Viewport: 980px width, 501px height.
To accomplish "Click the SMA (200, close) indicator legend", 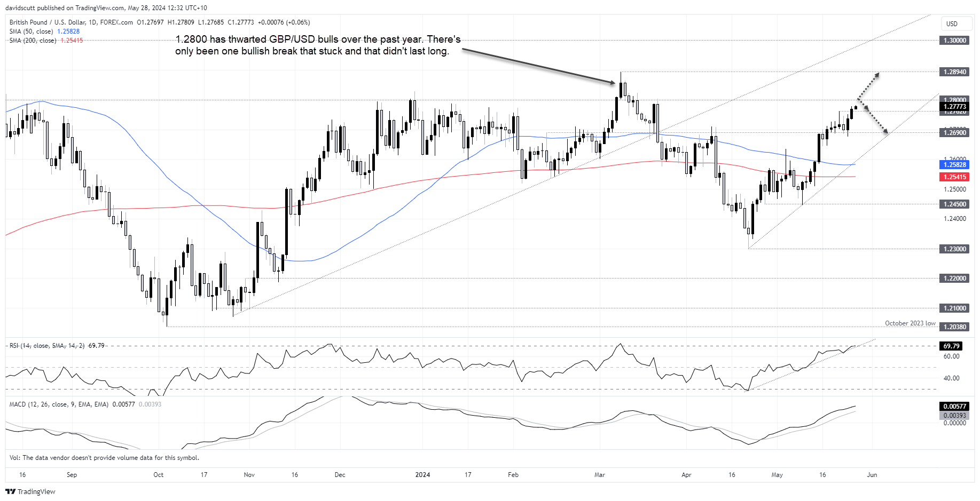I will click(46, 41).
